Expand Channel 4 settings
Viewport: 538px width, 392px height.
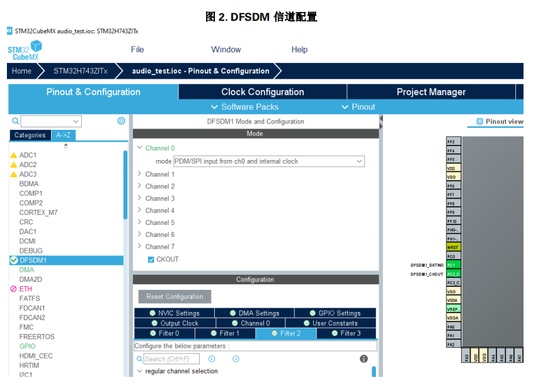pyautogui.click(x=139, y=210)
